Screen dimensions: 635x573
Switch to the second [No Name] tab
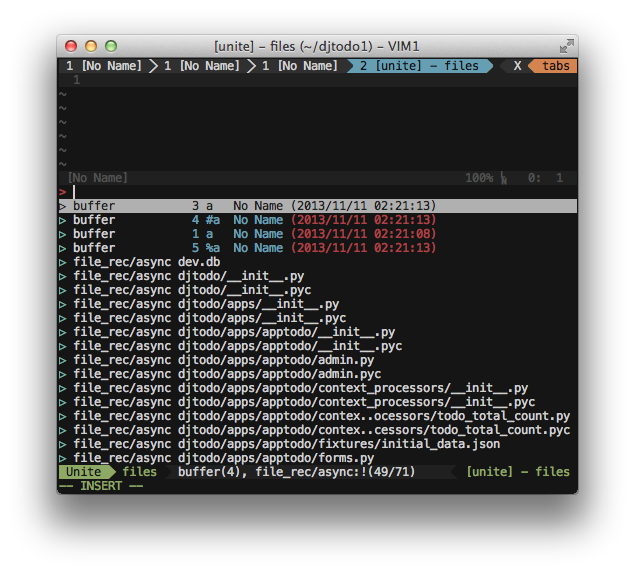click(202, 66)
